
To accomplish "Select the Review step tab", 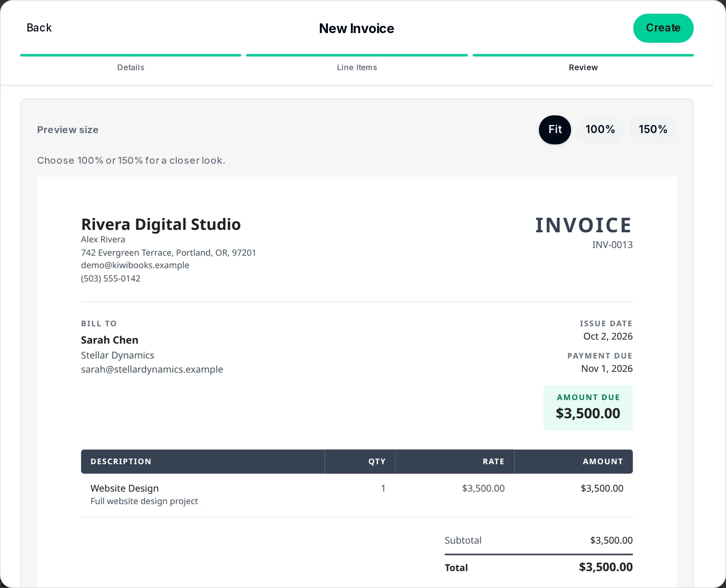I will pos(583,67).
